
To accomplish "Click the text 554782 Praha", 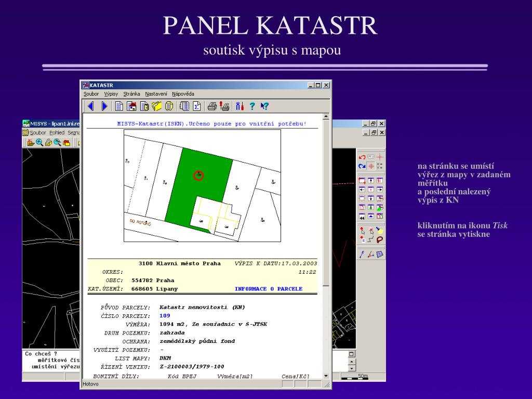I will [153, 280].
